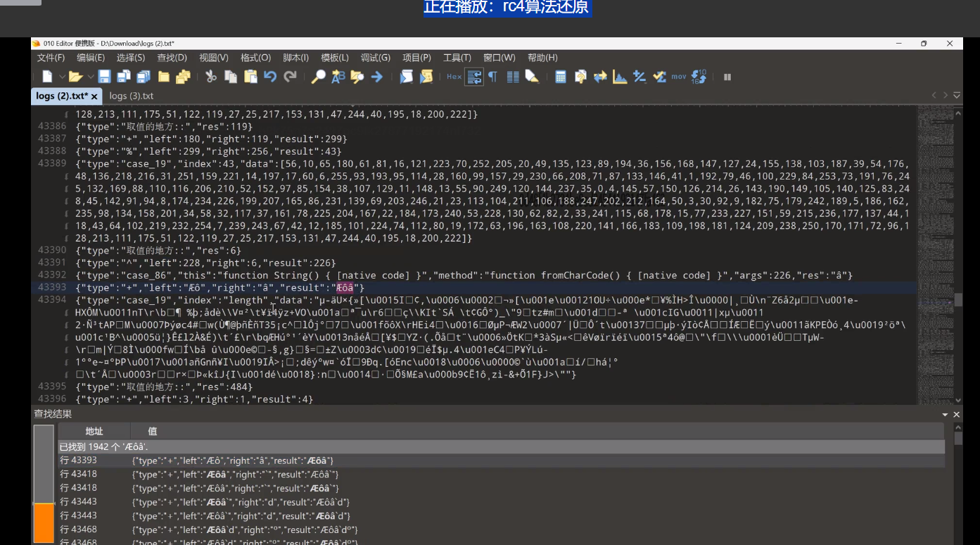Screen dimensions: 980x545
Task: Click the Replace text icon
Action: [338, 77]
